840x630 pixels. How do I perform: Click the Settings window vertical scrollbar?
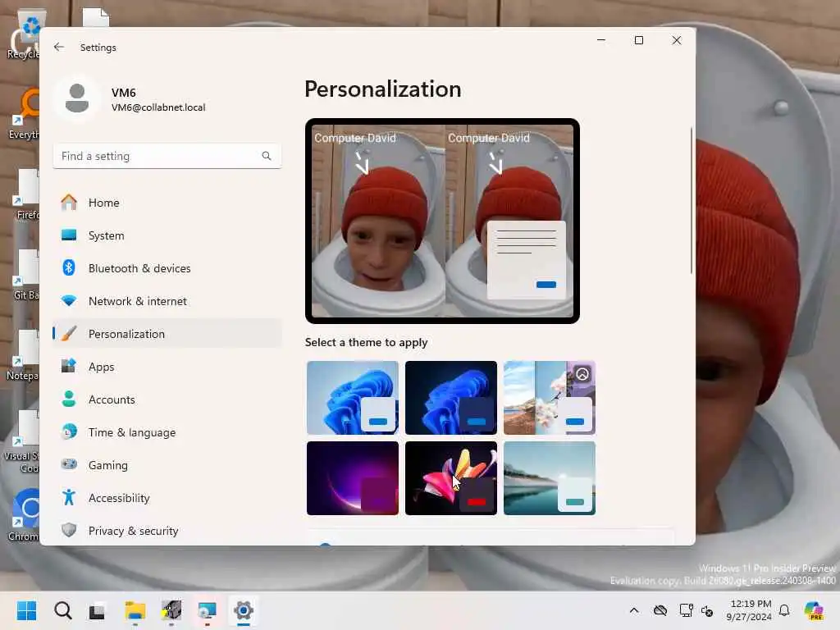click(691, 201)
